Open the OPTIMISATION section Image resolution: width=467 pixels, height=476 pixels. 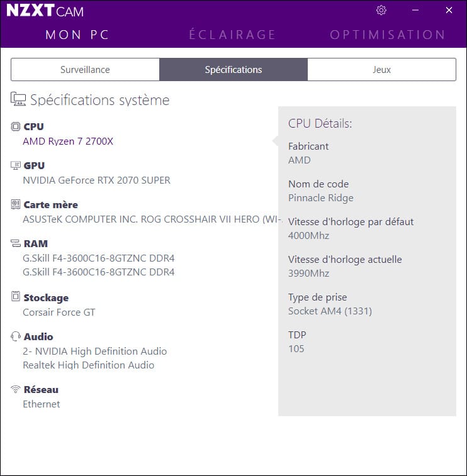click(388, 35)
